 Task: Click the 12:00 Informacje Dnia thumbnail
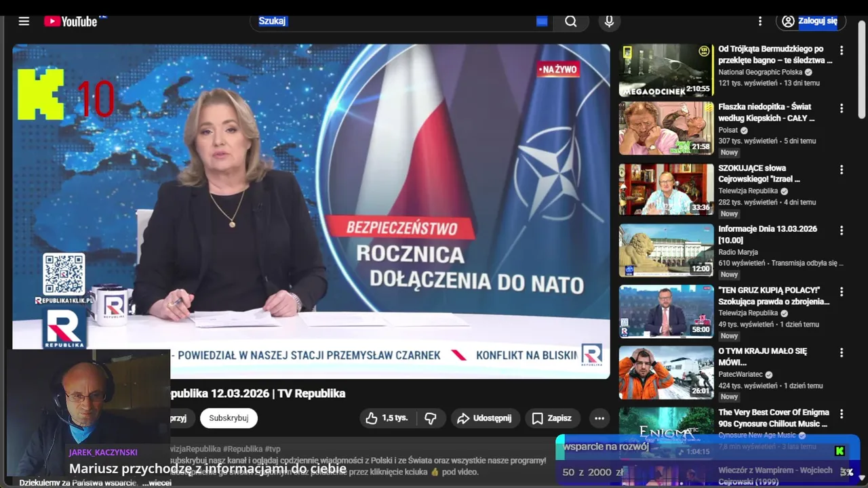(666, 251)
